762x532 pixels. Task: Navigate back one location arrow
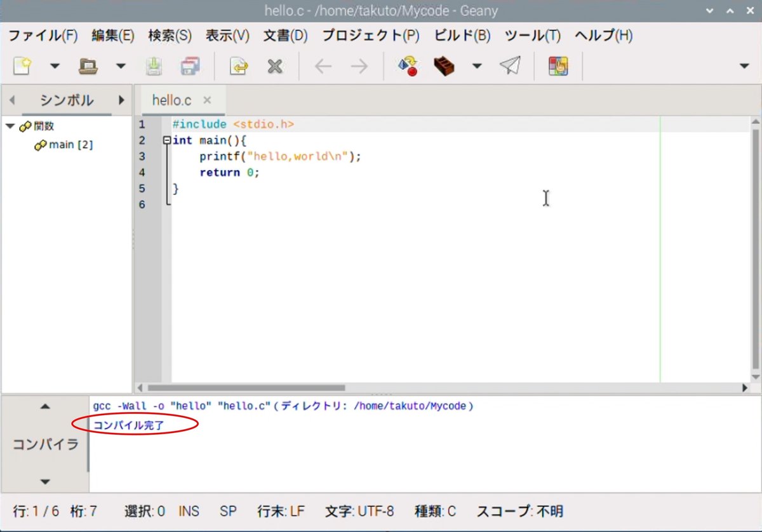click(x=323, y=66)
